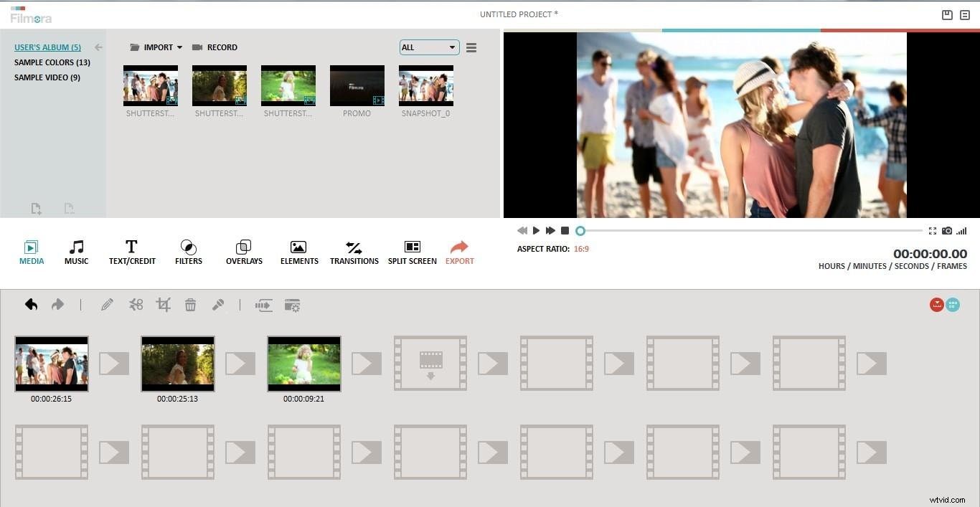Screen dimensions: 980x507
Task: Toggle fullscreen preview mode
Action: tap(932, 230)
